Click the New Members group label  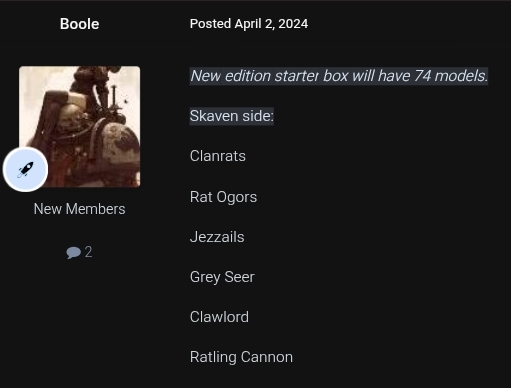(x=79, y=209)
